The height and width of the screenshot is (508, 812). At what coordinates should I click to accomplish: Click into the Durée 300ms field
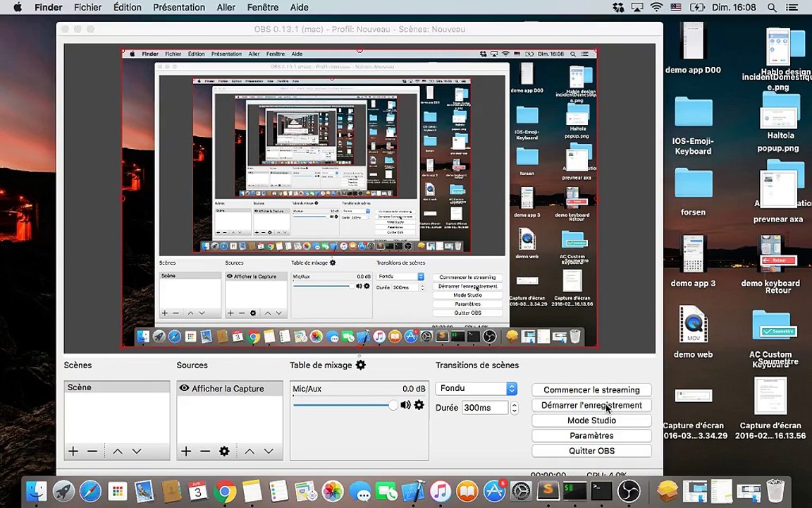pyautogui.click(x=485, y=408)
